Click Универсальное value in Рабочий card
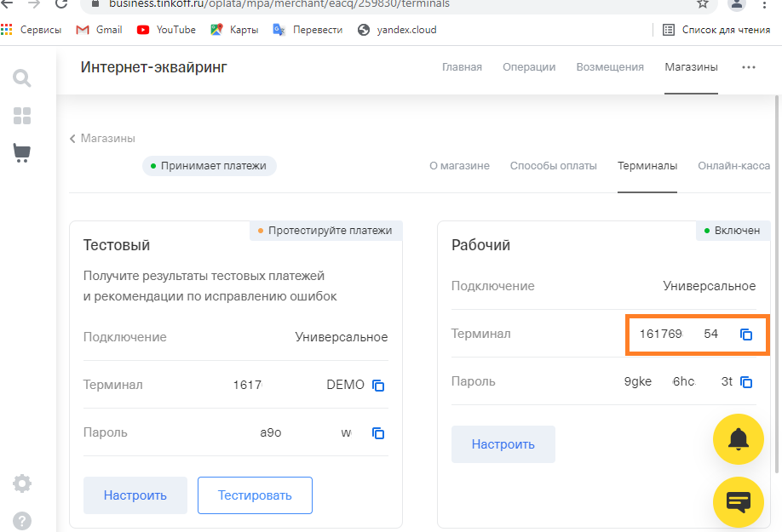The image size is (782, 532). click(x=710, y=286)
